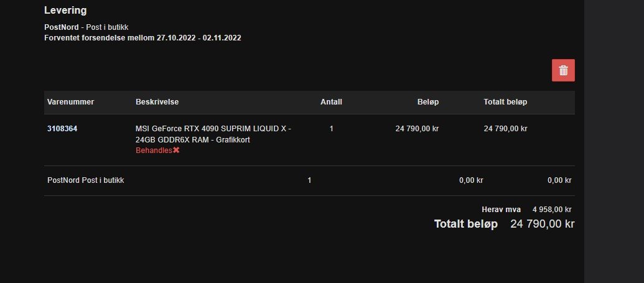644x283 pixels.
Task: Select the Beløp column header
Action: tap(428, 102)
